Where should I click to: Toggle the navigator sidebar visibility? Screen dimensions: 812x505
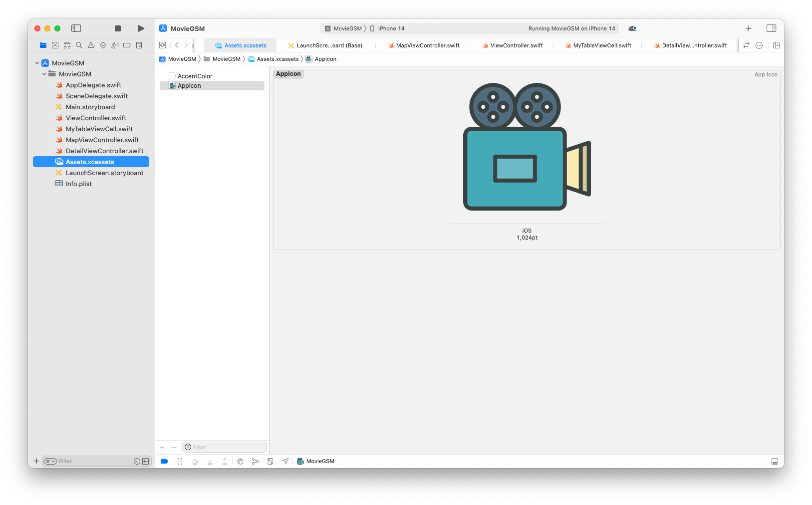(76, 28)
